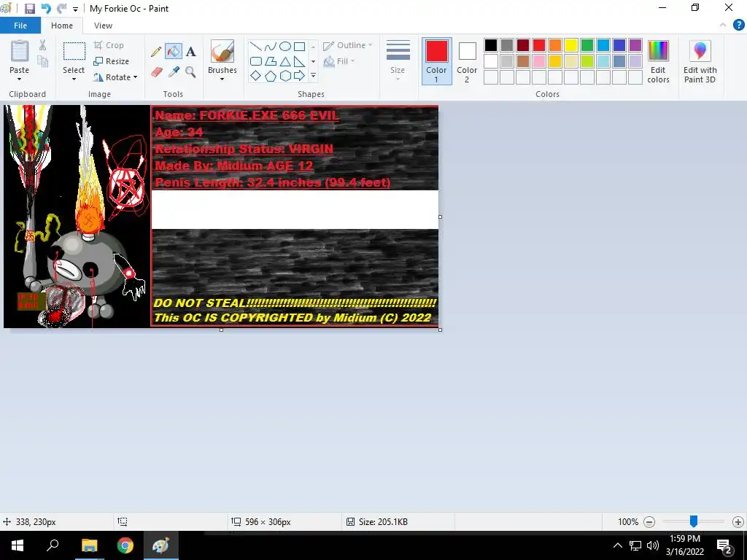Choose the Polygon shape
This screenshot has width=747, height=560.
pyautogui.click(x=270, y=61)
